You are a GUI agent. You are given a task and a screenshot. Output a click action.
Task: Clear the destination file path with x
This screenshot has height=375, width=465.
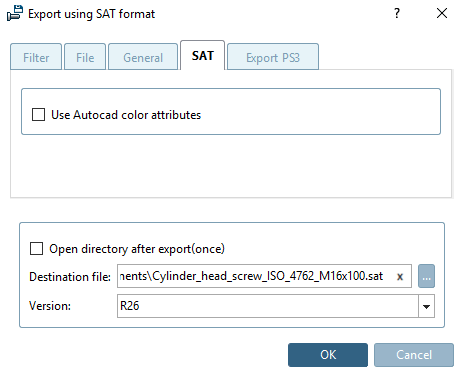pyautogui.click(x=400, y=276)
